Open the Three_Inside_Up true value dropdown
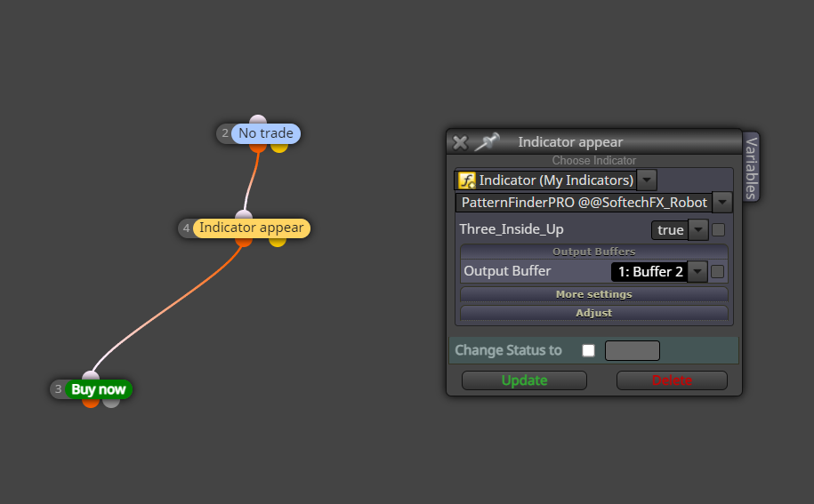This screenshot has width=814, height=504. (698, 229)
